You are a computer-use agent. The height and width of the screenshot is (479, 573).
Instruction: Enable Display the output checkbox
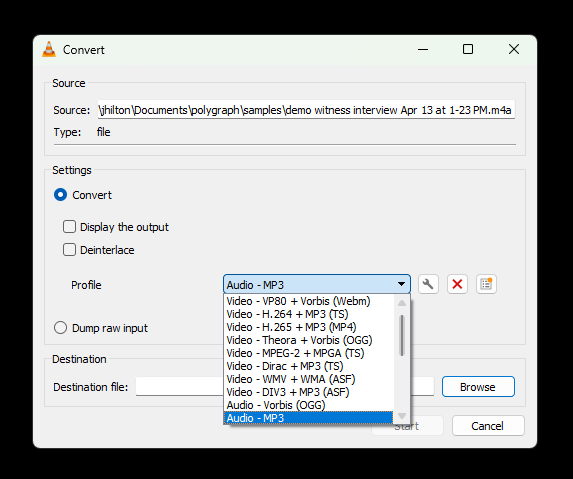(69, 227)
